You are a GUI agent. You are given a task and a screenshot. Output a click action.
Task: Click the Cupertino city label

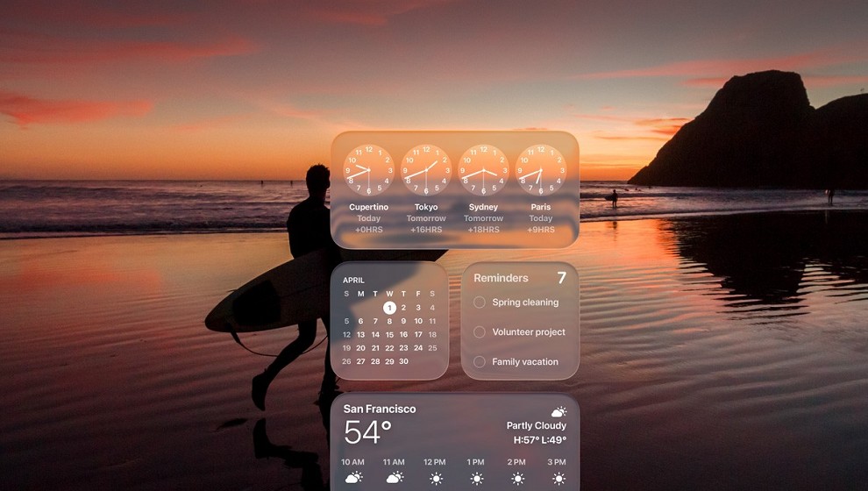(x=368, y=207)
